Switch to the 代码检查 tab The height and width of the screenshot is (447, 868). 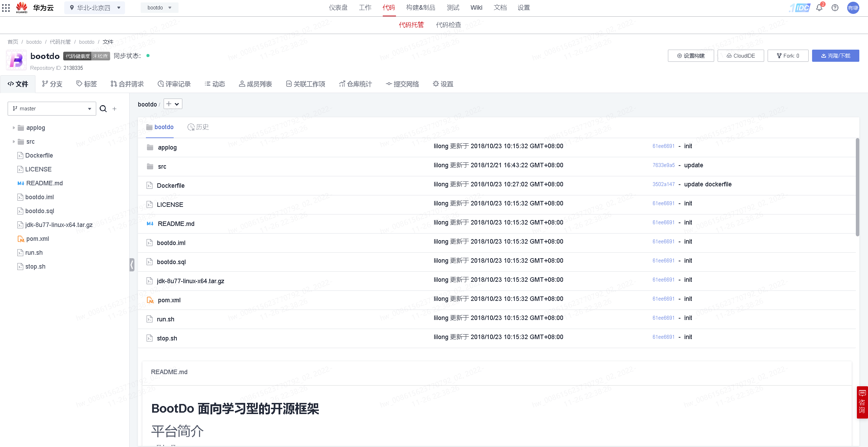coord(448,25)
